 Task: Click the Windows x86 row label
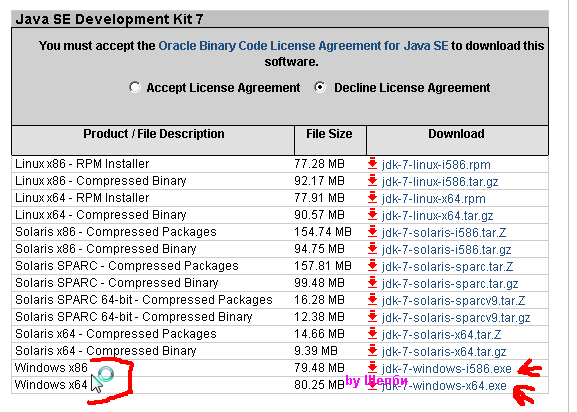51,367
